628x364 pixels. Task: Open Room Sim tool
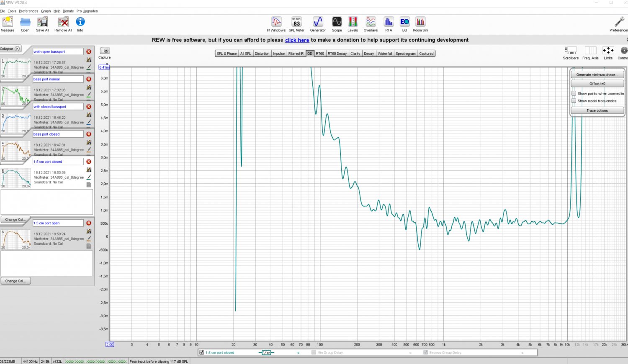[420, 24]
